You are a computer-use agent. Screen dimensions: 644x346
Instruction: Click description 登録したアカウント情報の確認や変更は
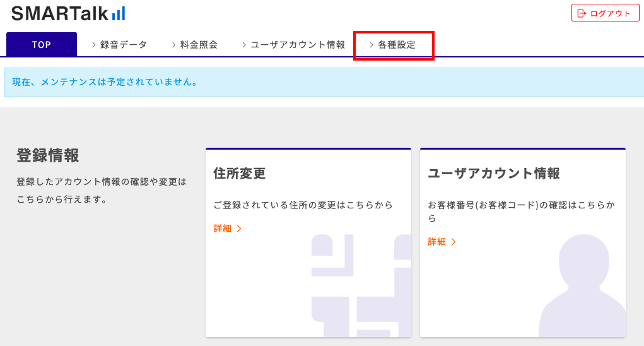point(102,182)
